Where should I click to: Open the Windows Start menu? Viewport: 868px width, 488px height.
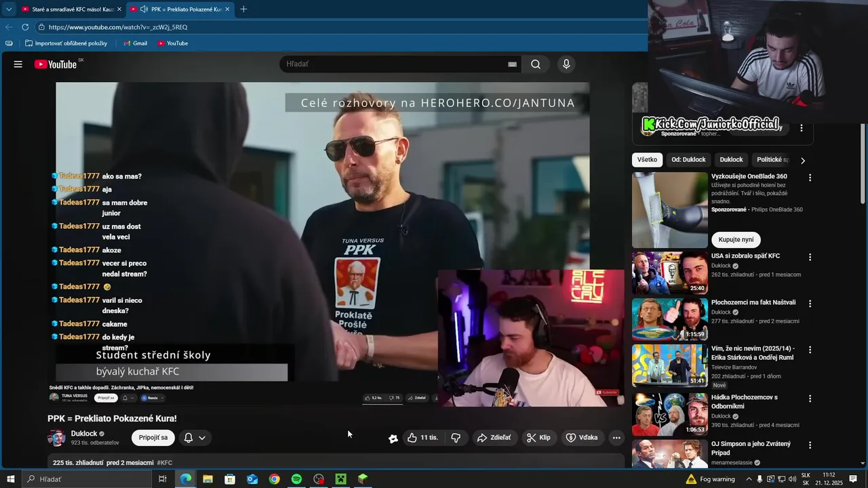pyautogui.click(x=10, y=479)
